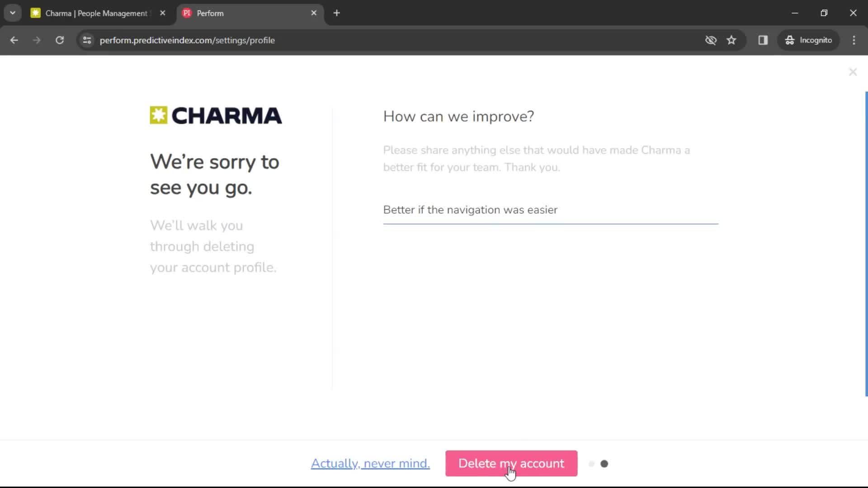Select the second step indicator dot
The width and height of the screenshot is (868, 488).
point(604,464)
